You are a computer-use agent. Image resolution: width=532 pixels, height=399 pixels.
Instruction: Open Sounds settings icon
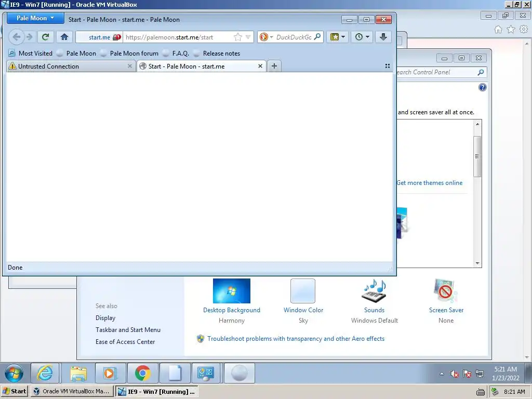pyautogui.click(x=374, y=291)
